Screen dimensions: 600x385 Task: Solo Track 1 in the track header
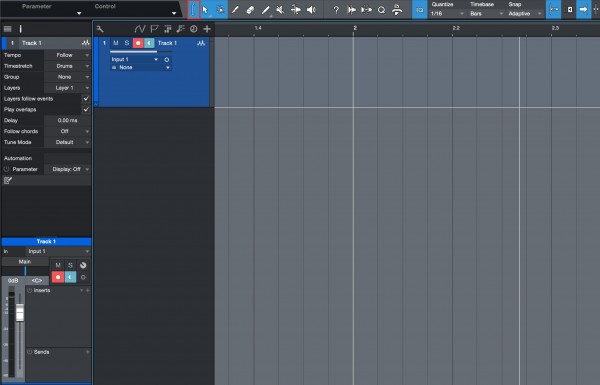click(127, 43)
